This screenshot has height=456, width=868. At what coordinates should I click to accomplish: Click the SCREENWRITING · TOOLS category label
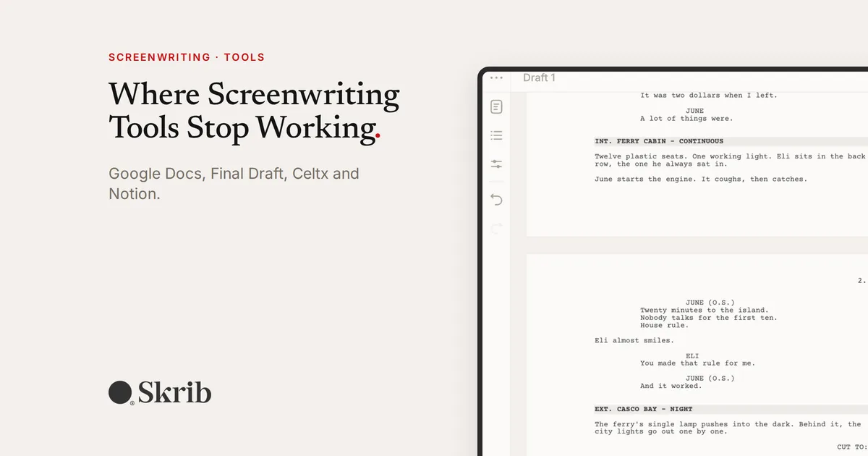tap(187, 57)
